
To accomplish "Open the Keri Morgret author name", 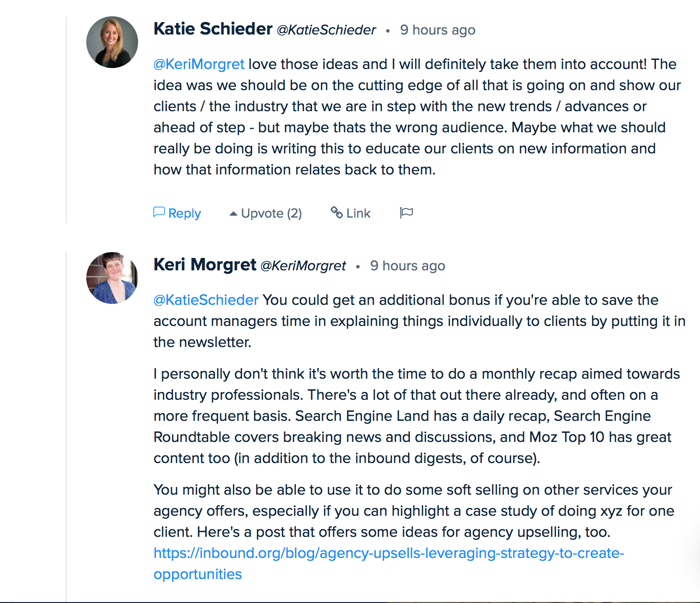I will click(205, 265).
